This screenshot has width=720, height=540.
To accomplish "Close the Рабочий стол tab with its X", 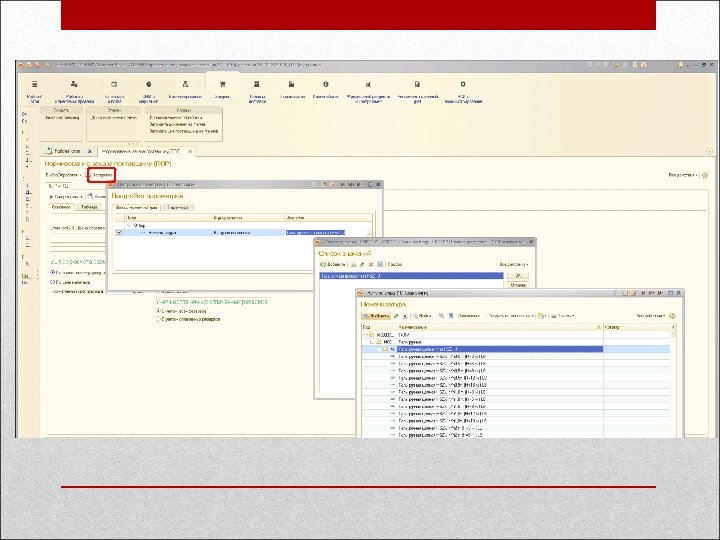I will pos(90,151).
